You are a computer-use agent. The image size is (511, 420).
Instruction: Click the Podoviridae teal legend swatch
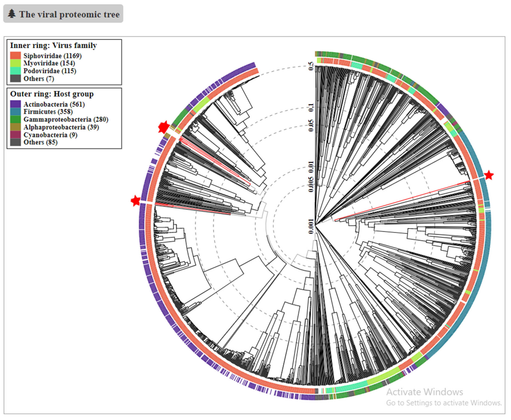(x=15, y=71)
